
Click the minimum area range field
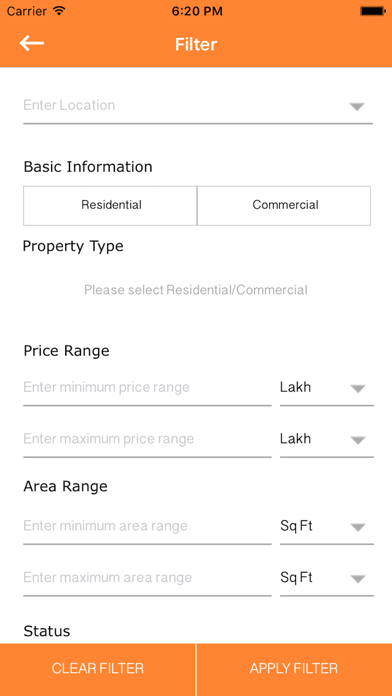pyautogui.click(x=147, y=526)
